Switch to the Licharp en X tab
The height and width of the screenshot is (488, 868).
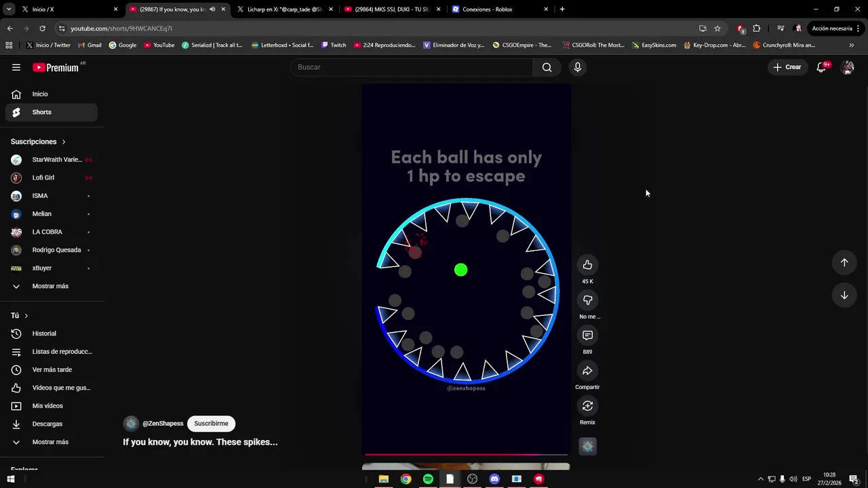point(285,9)
